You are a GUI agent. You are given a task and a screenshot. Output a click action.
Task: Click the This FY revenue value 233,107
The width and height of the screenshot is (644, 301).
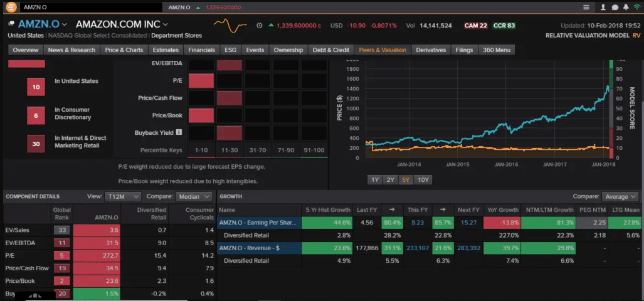[418, 248]
